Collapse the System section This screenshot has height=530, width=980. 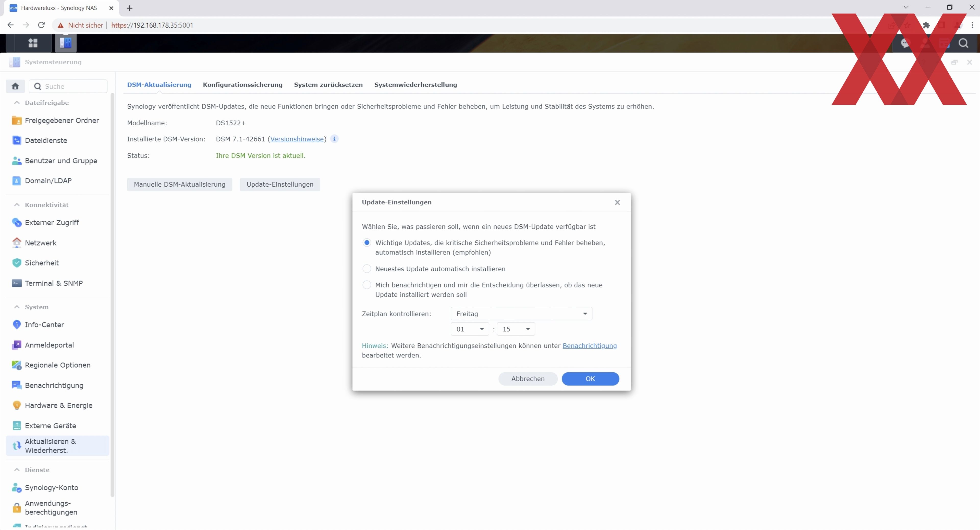[17, 307]
